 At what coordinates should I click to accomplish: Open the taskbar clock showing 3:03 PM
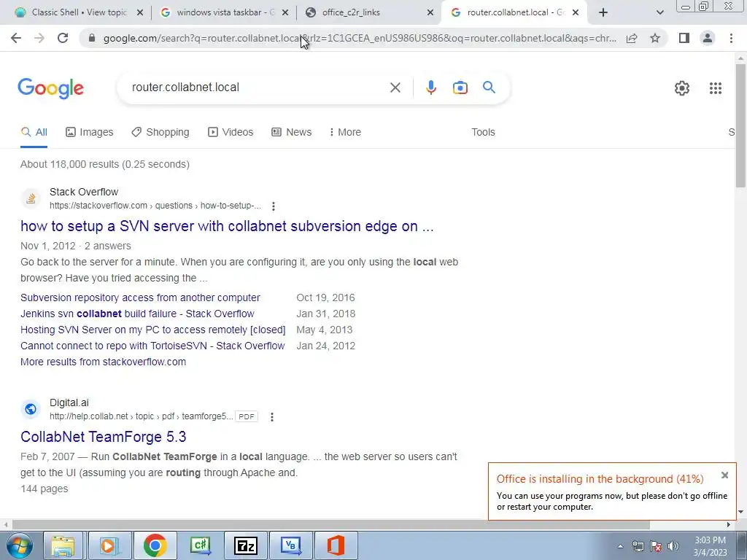710,546
